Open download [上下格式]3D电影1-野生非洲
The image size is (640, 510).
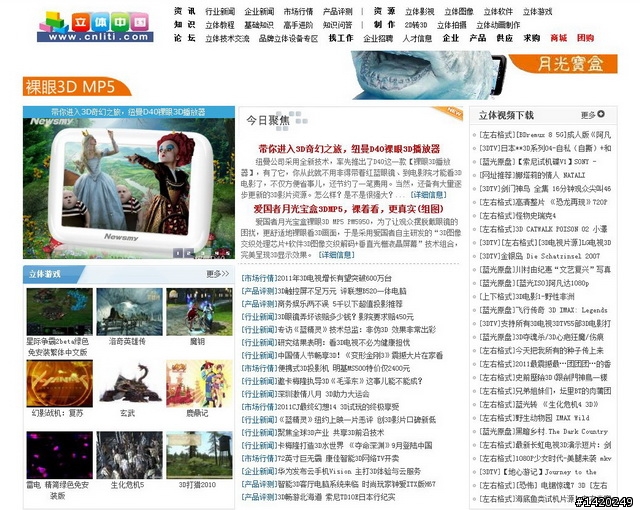[x=527, y=296]
